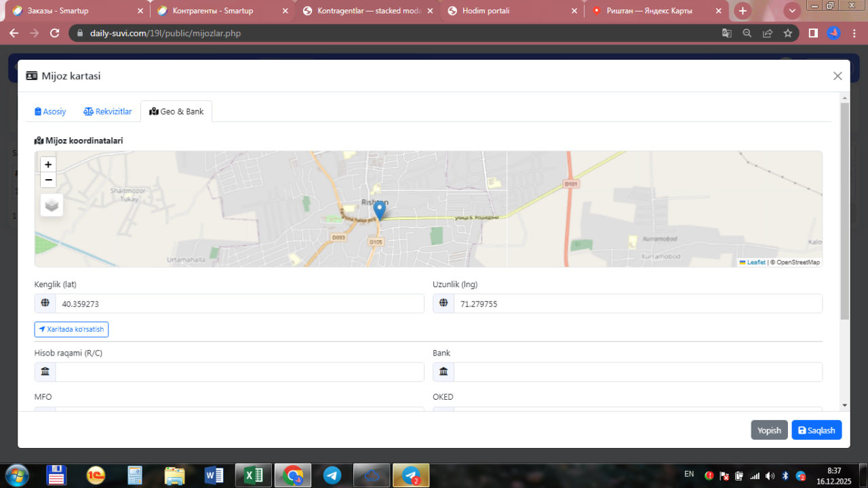
Task: Zoom in on the map
Action: coord(48,164)
